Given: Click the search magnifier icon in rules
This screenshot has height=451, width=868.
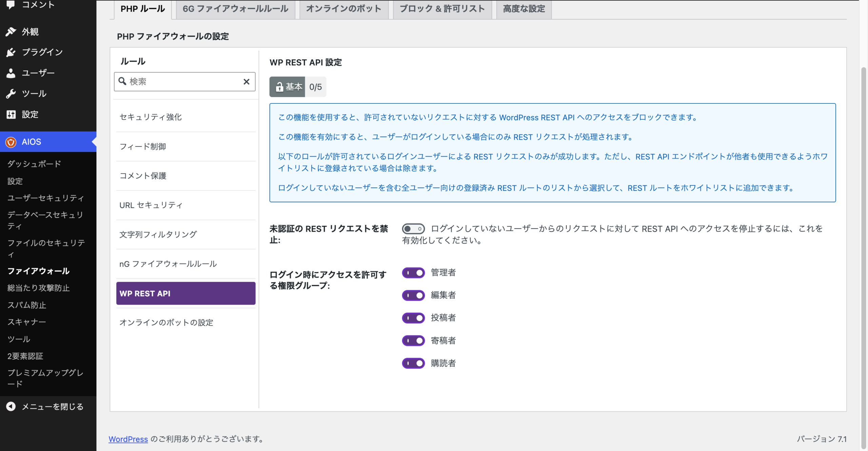Looking at the screenshot, I should click(122, 81).
